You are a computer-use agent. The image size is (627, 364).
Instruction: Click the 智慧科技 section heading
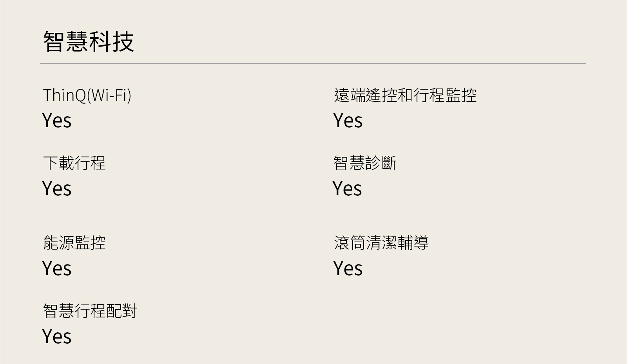[x=88, y=41]
